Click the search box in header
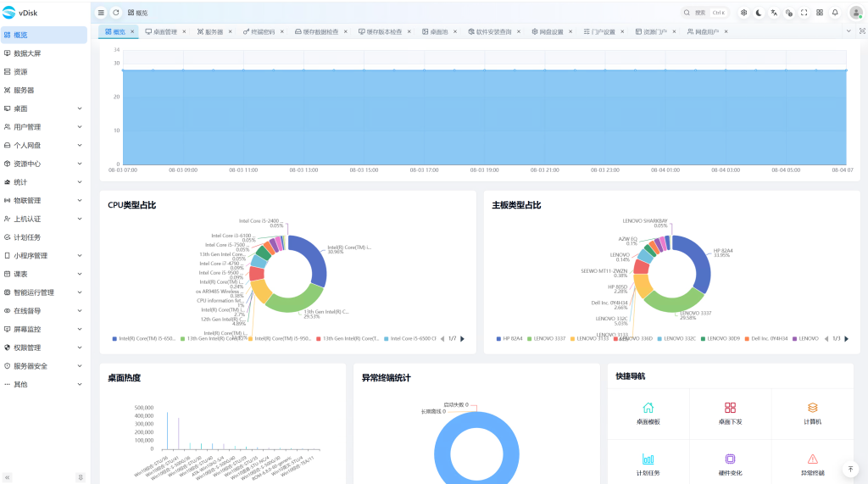This screenshot has width=868, height=484. click(x=705, y=13)
